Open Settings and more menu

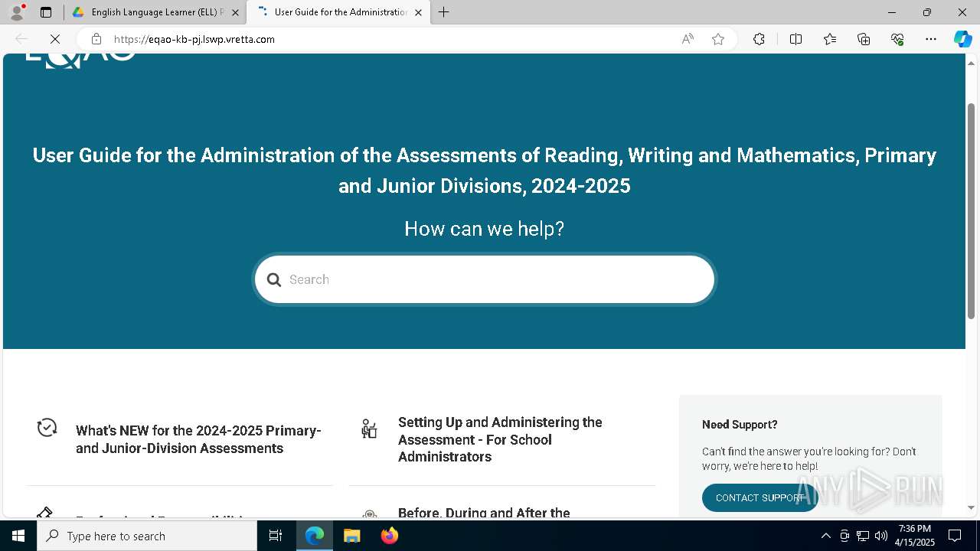point(931,39)
